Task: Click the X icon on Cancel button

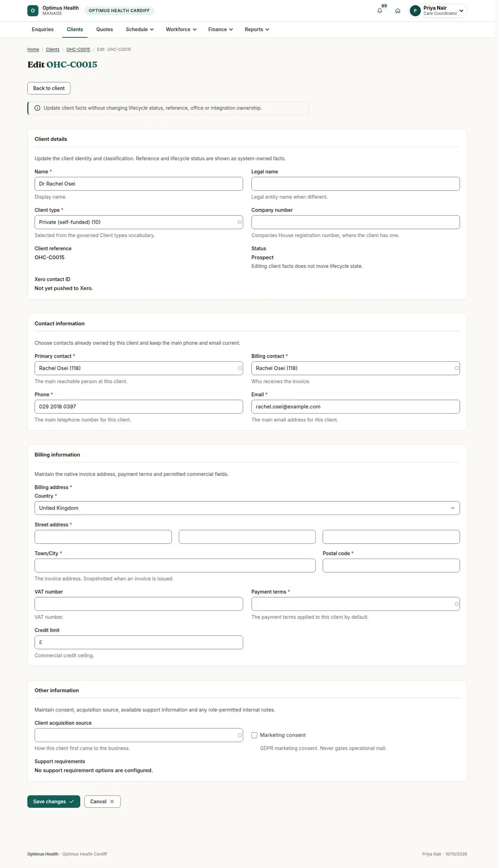Action: (x=112, y=802)
